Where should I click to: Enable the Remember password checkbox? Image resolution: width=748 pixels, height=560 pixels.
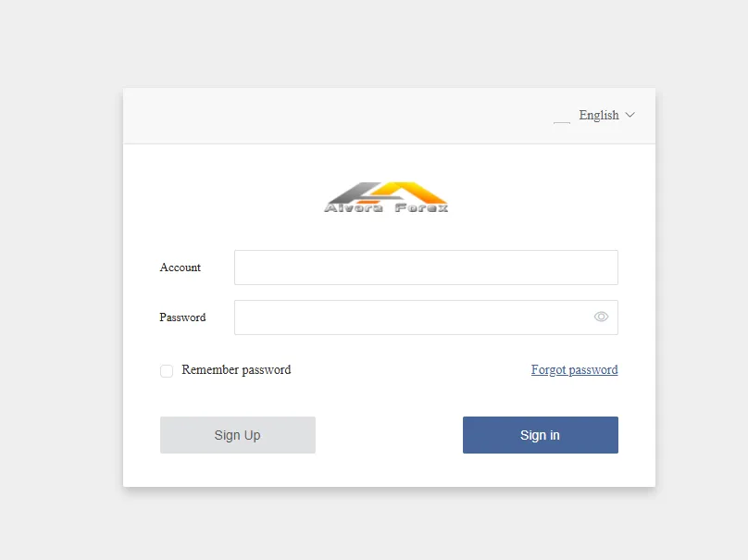coord(167,370)
